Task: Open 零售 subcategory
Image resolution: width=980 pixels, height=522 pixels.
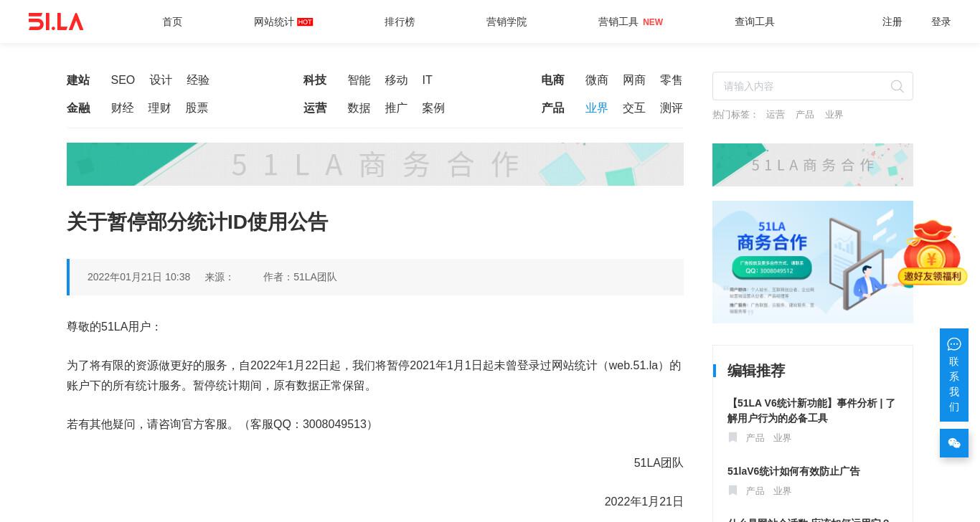Action: coord(672,80)
